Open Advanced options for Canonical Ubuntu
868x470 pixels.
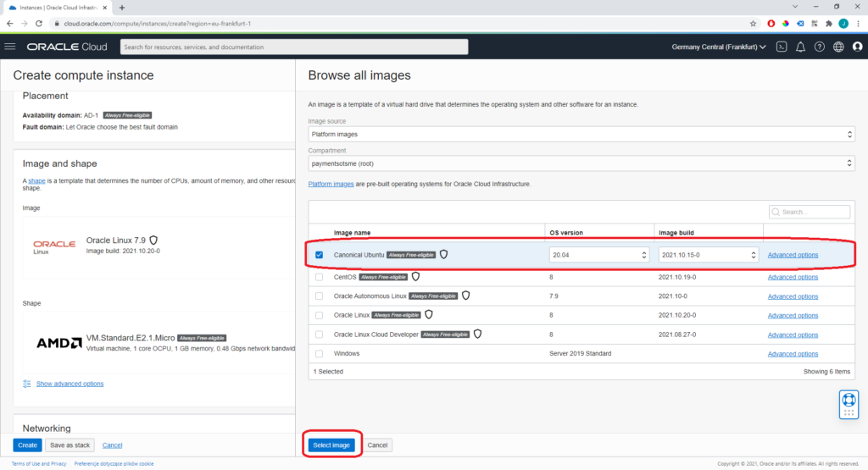click(793, 255)
